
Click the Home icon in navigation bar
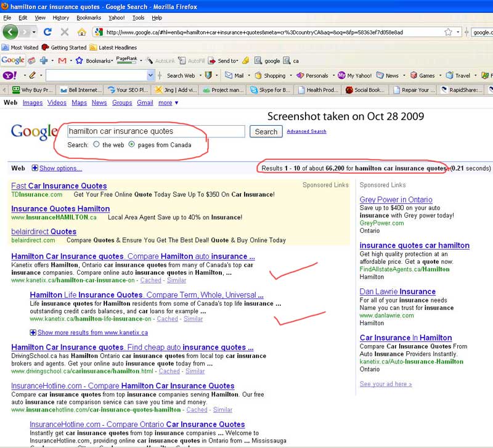pos(81,32)
